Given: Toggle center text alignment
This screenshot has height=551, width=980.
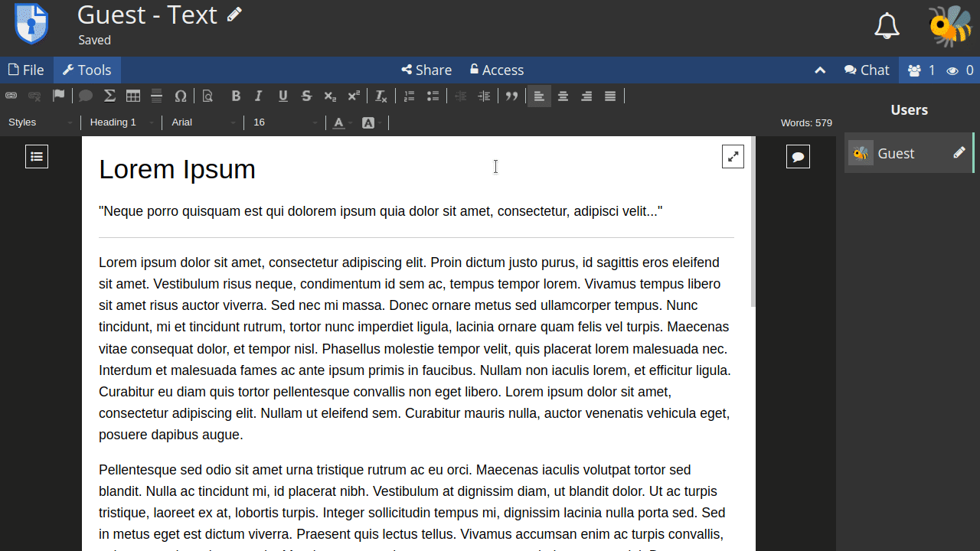Looking at the screenshot, I should (x=563, y=96).
